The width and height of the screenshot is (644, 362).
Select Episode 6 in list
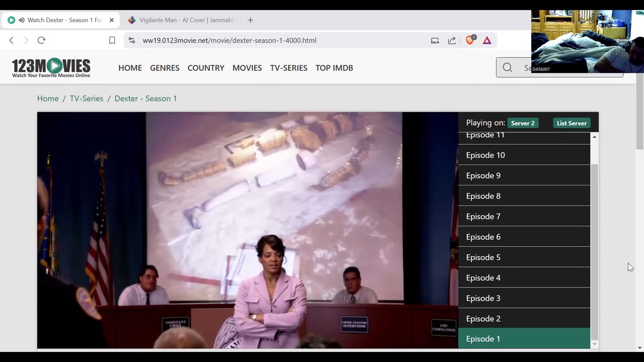pyautogui.click(x=524, y=237)
